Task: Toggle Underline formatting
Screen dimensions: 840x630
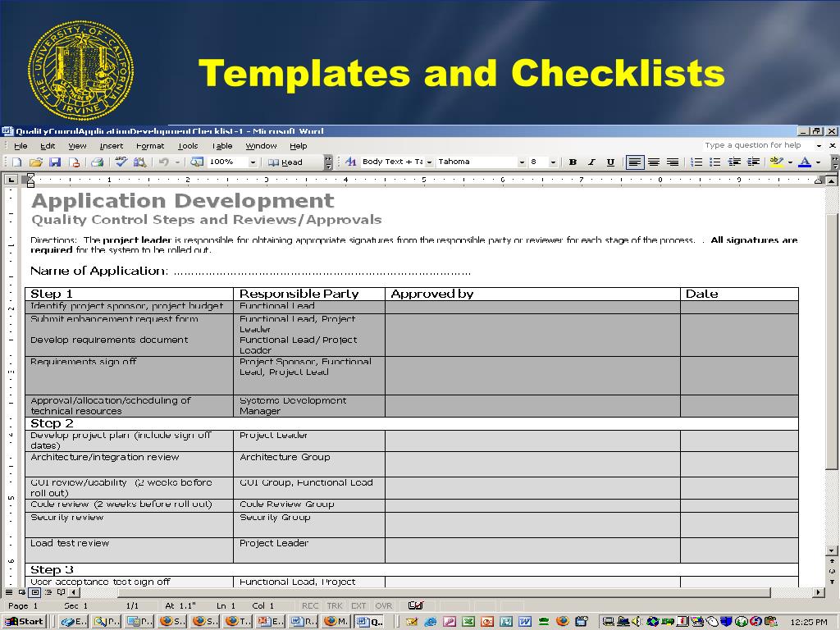Action: coord(610,162)
